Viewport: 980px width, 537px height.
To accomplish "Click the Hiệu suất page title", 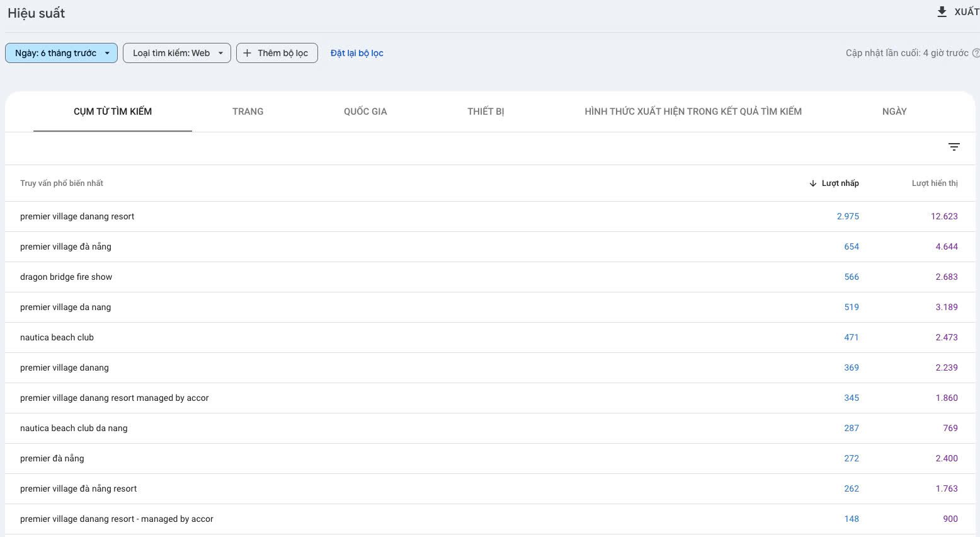I will pyautogui.click(x=36, y=13).
